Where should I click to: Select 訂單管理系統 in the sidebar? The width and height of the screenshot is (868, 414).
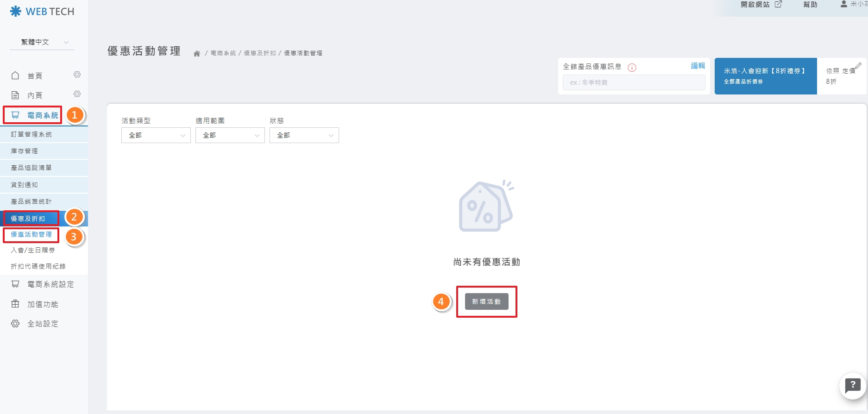(31, 134)
